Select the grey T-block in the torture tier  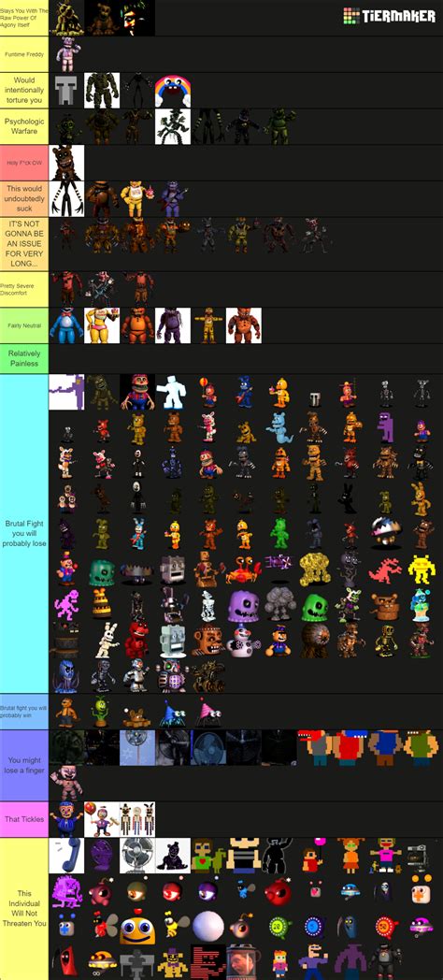pyautogui.click(x=66, y=90)
